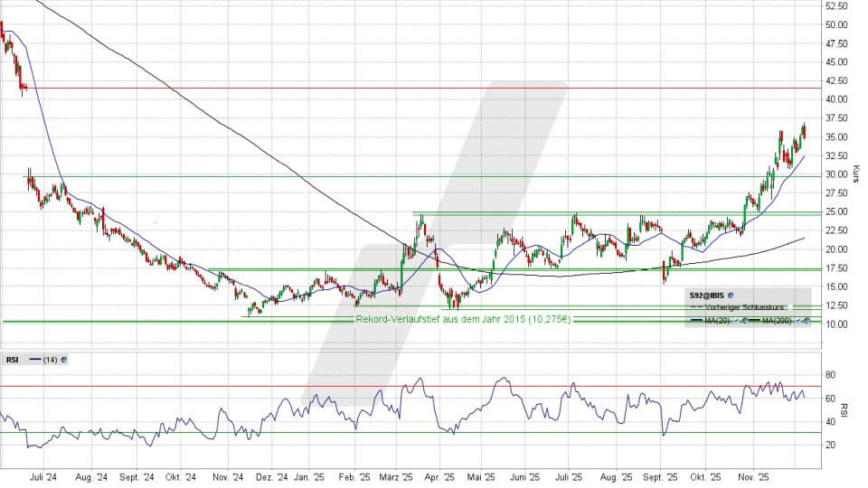Click the Kurs axis title
Viewport: 868px width, 488px height.
pos(856,174)
